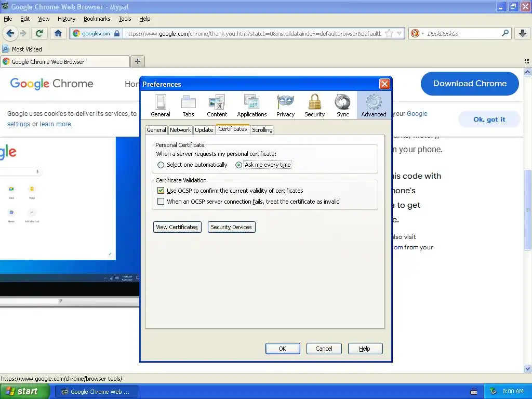Follow the 'learn more' cookie link
This screenshot has width=532, height=399.
point(56,124)
